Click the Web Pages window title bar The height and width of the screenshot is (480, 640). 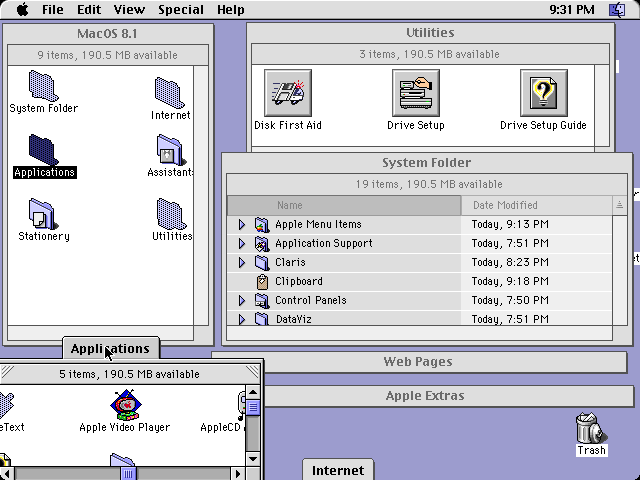419,362
